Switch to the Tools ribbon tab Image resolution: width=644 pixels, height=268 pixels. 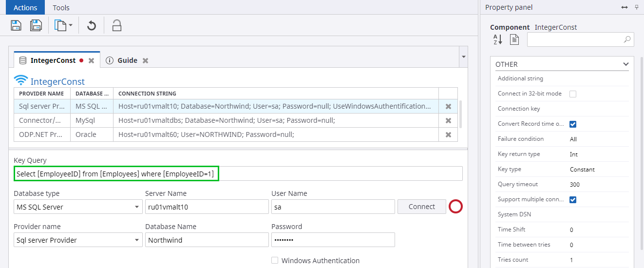(61, 7)
